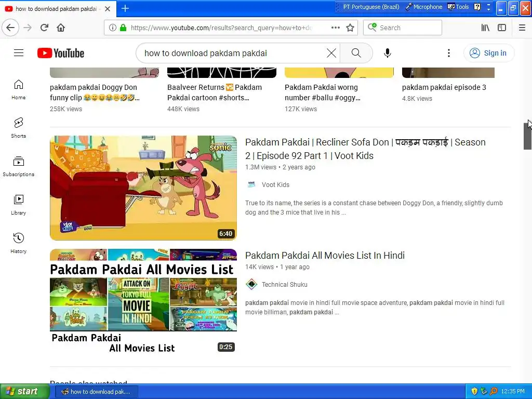Show site information icon in address bar
This screenshot has width=532, height=399.
pos(113,28)
